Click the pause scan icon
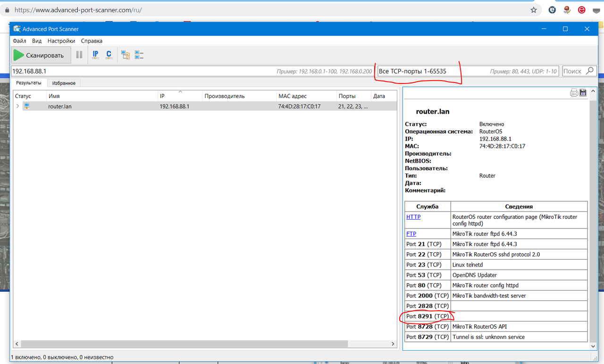This screenshot has height=364, width=604. coord(79,55)
